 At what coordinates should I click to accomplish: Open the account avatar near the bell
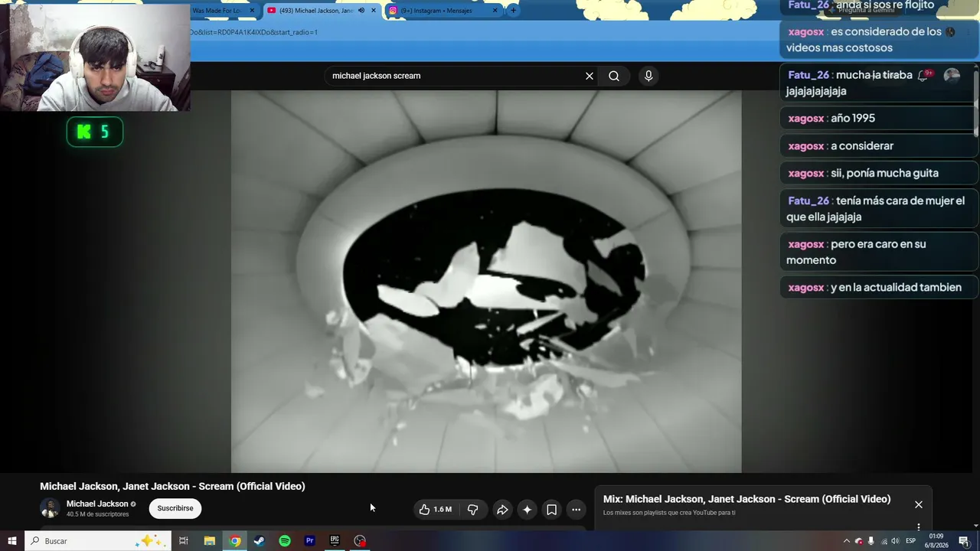[952, 75]
